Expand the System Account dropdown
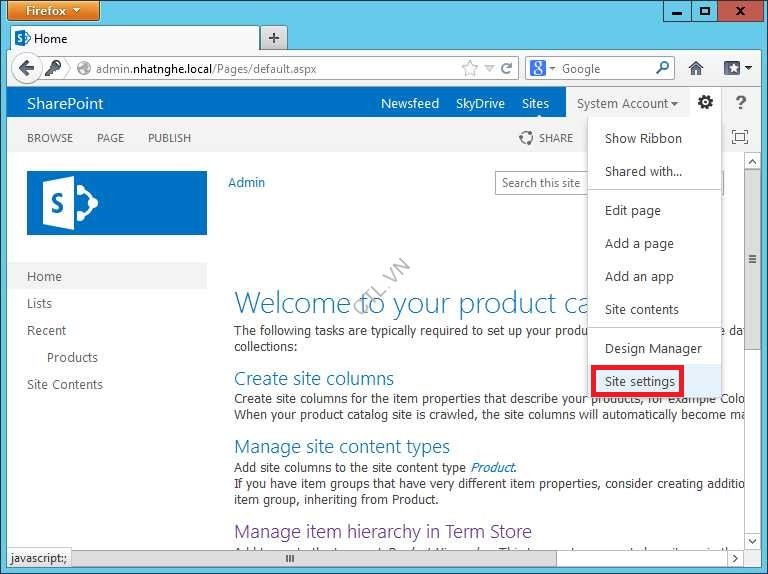Viewport: 768px width, 574px height. point(627,104)
